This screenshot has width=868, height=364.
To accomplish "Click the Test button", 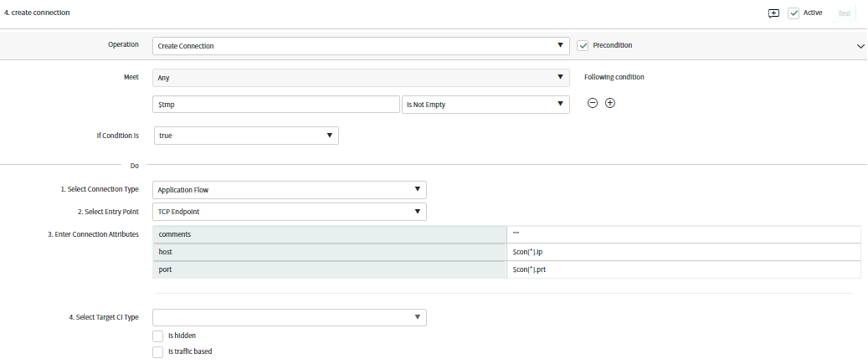I will point(845,13).
